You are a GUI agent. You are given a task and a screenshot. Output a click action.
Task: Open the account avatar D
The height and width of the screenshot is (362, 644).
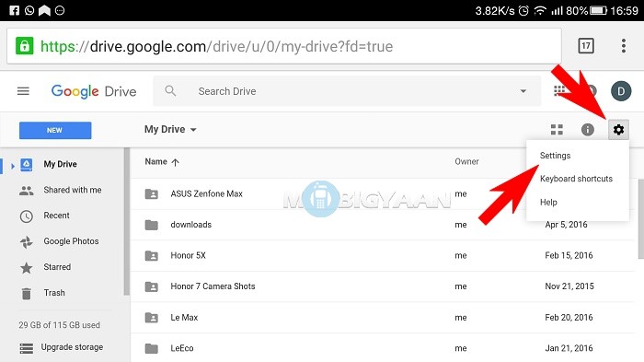(621, 91)
